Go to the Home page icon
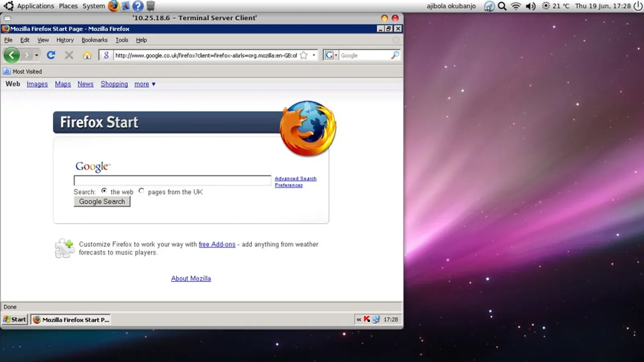Viewport: 644px width, 362px height. click(x=87, y=55)
